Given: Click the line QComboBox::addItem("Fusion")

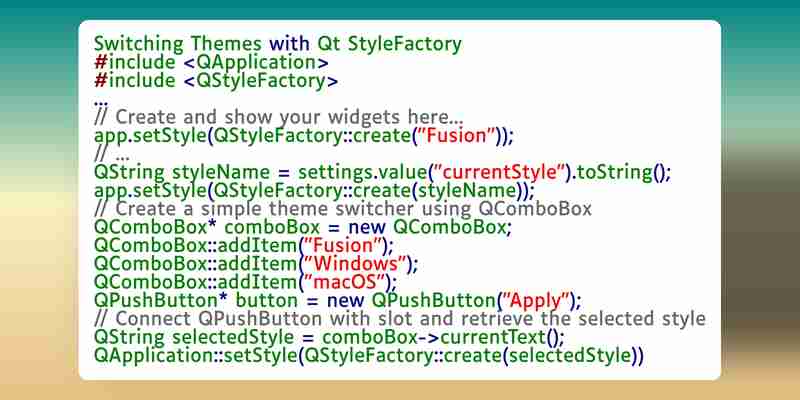Looking at the screenshot, I should point(244,246).
